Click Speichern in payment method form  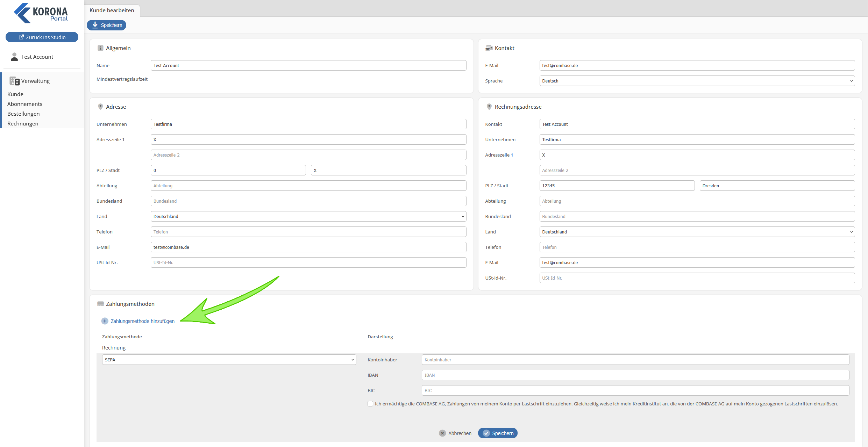(498, 433)
